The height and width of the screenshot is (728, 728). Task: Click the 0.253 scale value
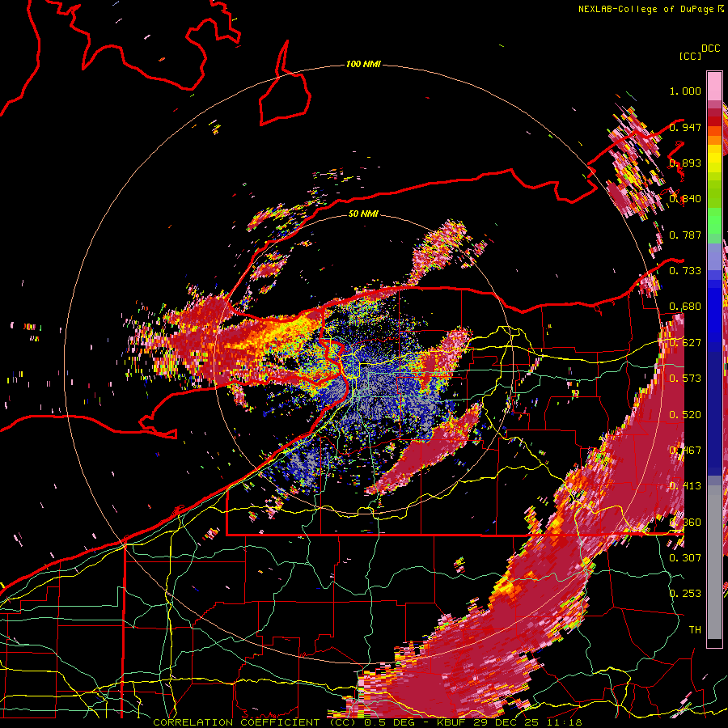pos(685,594)
